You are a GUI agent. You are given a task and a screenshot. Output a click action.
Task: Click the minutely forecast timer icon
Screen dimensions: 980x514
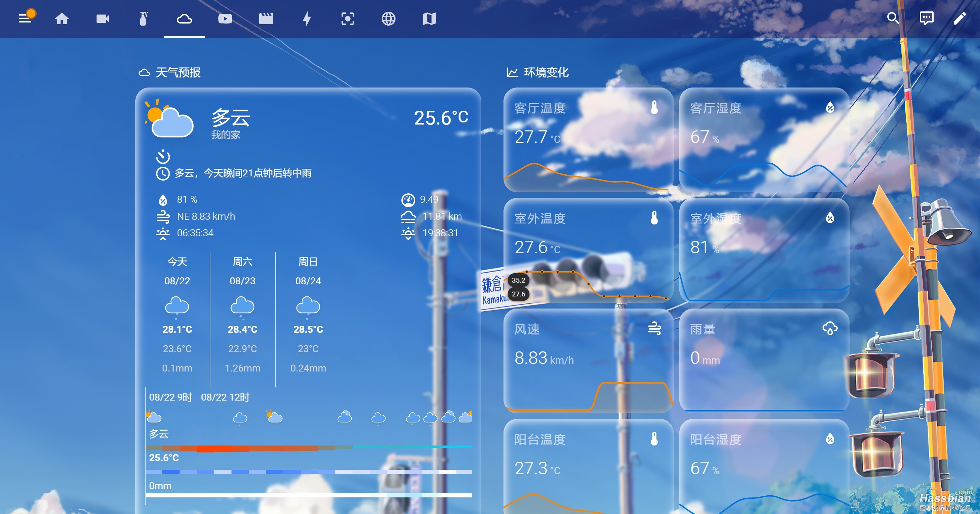coord(163,156)
